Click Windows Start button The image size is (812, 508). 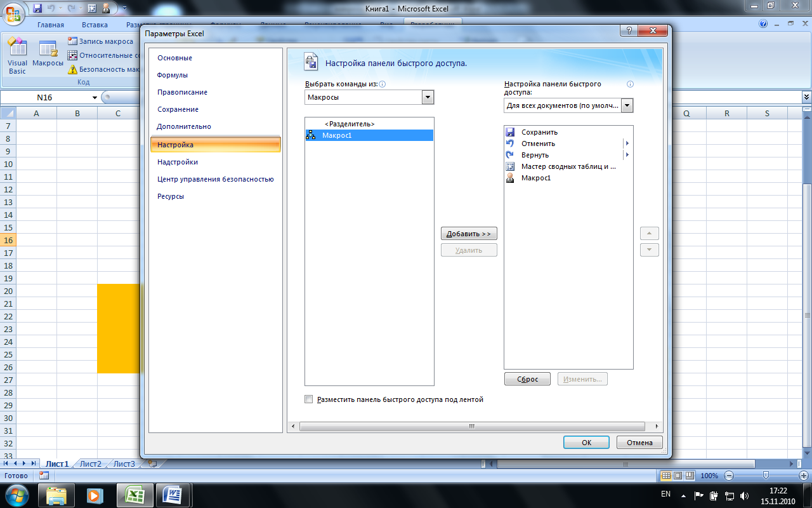(16, 495)
